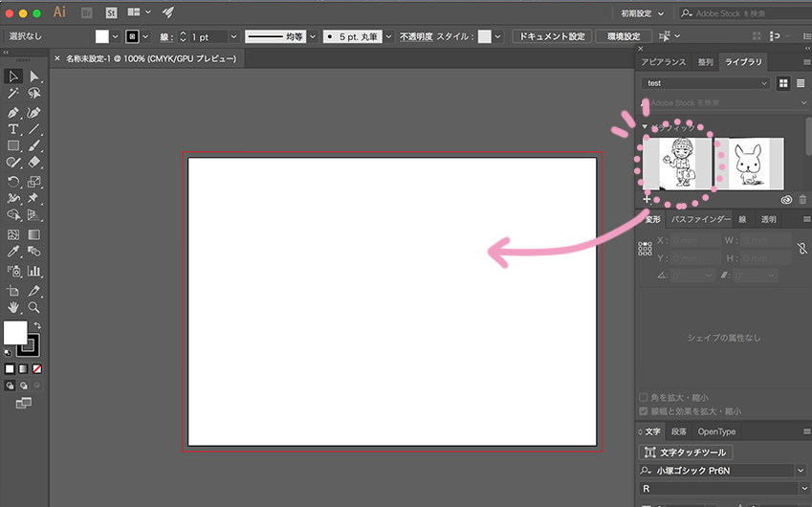Screen dimensions: 812x507
Task: Choose the Eyedropper tool
Action: click(13, 253)
